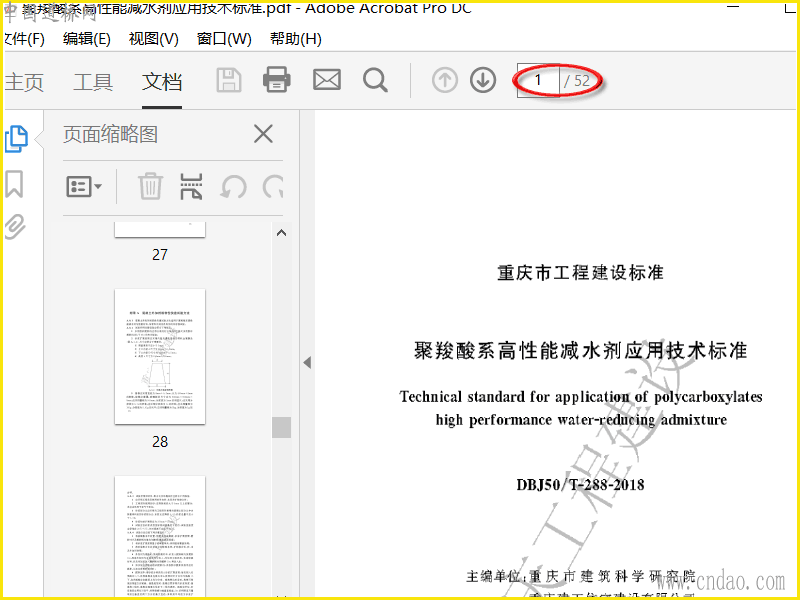The height and width of the screenshot is (600, 800).
Task: Rotate pages clockwise
Action: pyautogui.click(x=273, y=187)
